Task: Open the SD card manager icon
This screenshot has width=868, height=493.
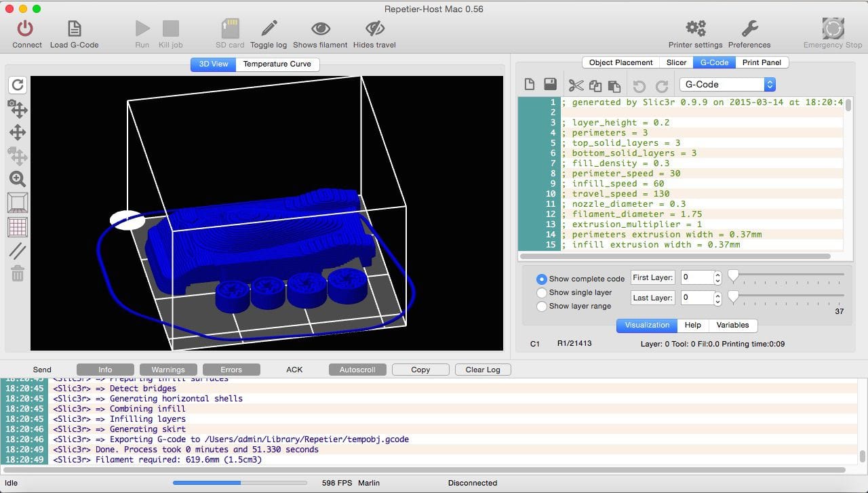Action: point(230,28)
